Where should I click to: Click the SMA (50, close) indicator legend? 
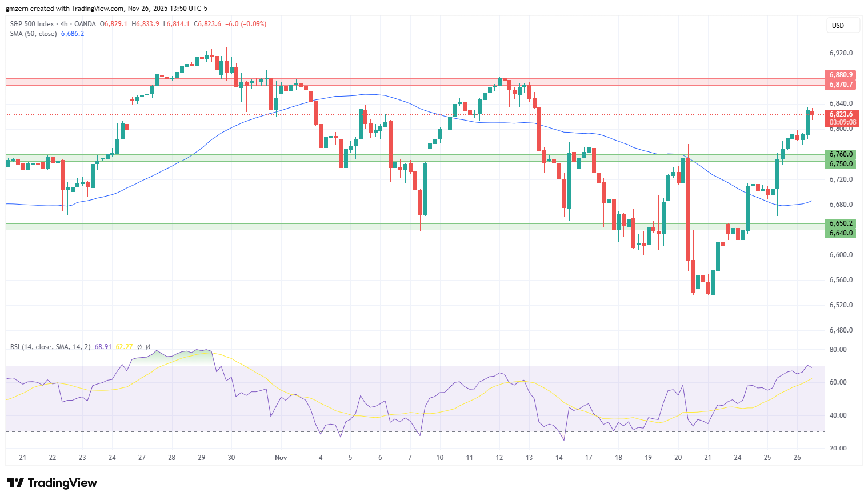pos(34,34)
